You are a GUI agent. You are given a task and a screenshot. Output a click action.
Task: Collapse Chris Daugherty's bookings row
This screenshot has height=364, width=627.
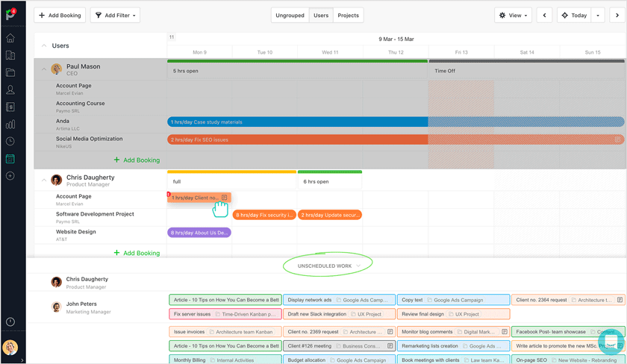44,181
